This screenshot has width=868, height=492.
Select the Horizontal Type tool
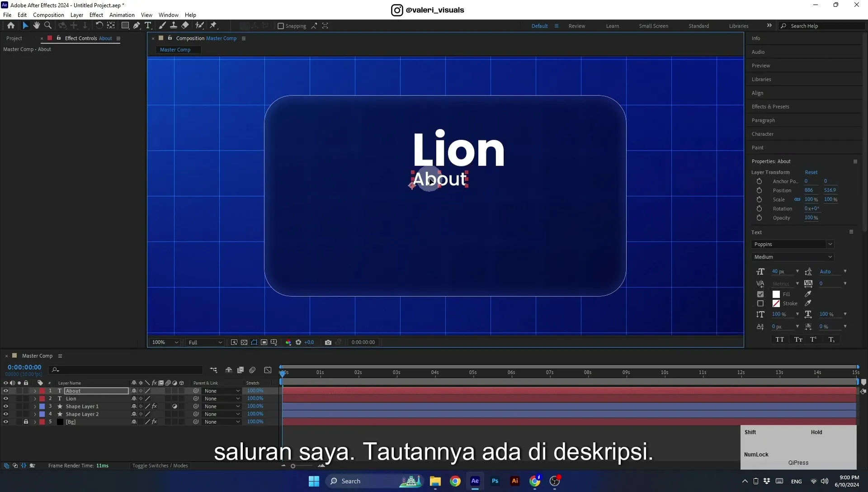pyautogui.click(x=148, y=26)
